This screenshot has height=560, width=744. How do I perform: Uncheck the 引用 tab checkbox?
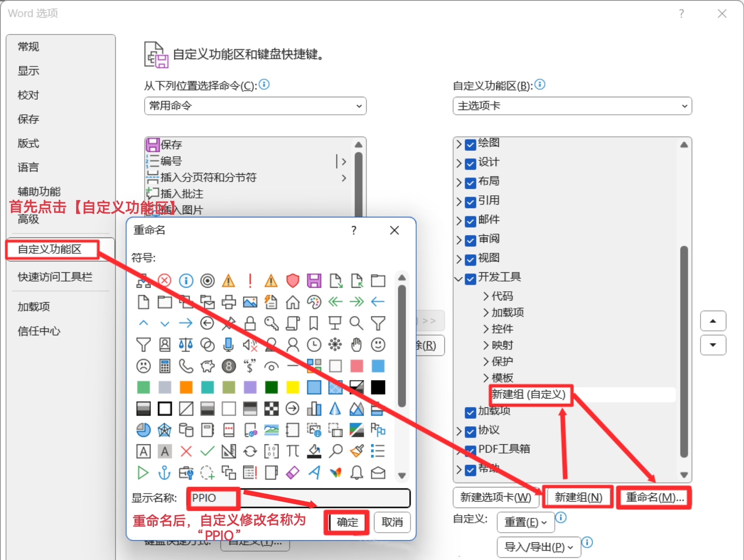click(x=470, y=202)
